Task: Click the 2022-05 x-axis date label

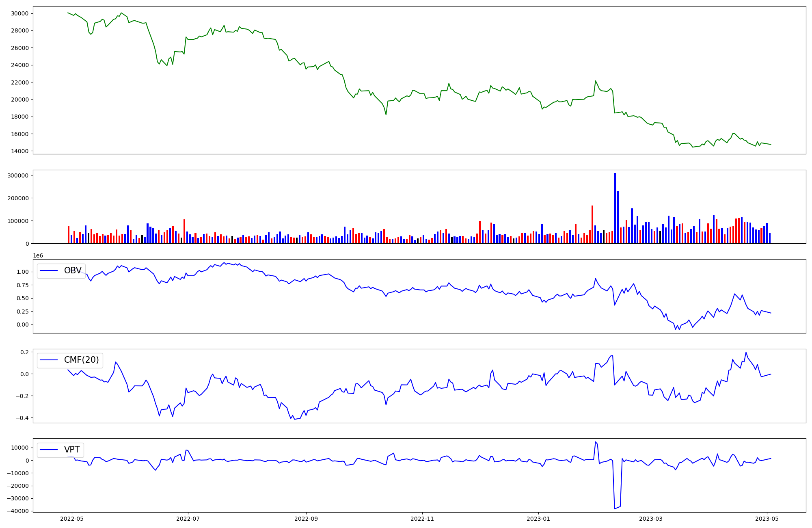Action: 72,519
